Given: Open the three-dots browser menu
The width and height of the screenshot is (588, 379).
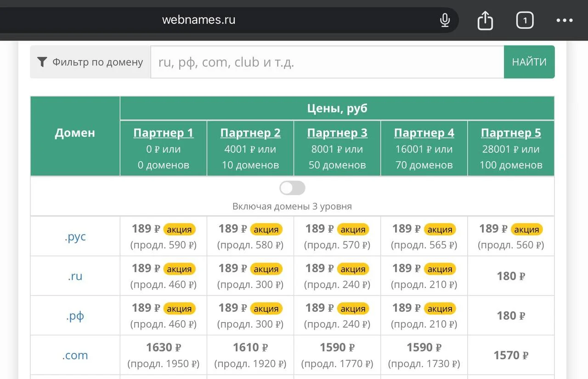Looking at the screenshot, I should coord(565,20).
